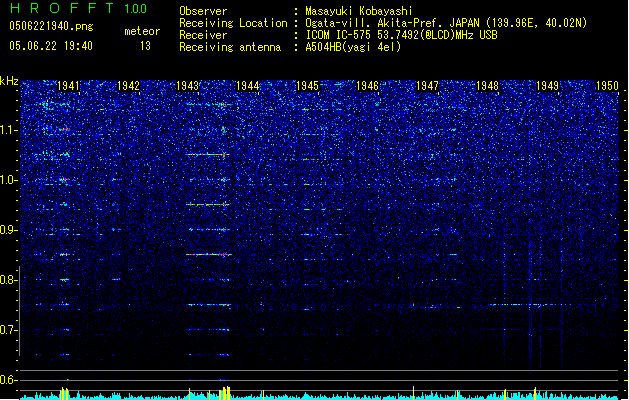Click the 1945 time marker
The width and height of the screenshot is (629, 400).
tap(307, 85)
